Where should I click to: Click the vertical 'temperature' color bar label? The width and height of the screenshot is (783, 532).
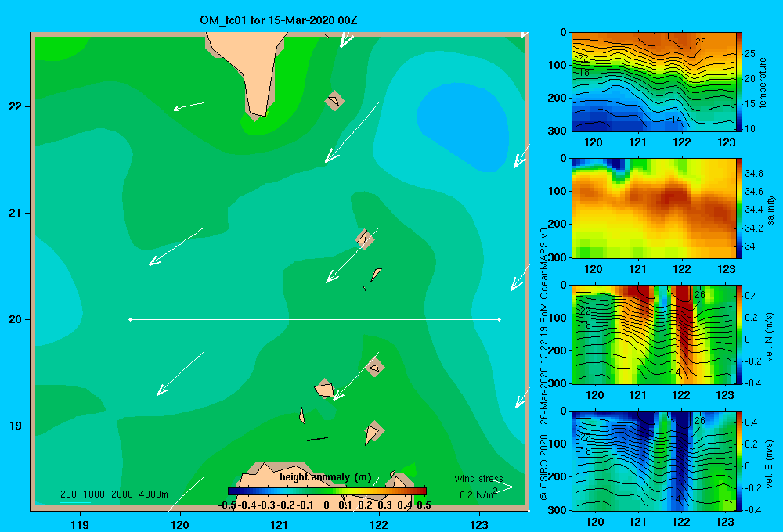[762, 83]
